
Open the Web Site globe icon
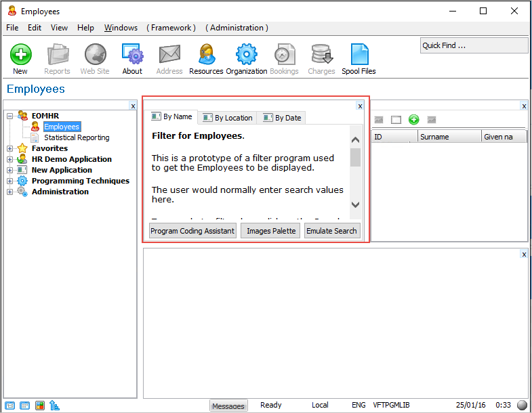point(95,54)
